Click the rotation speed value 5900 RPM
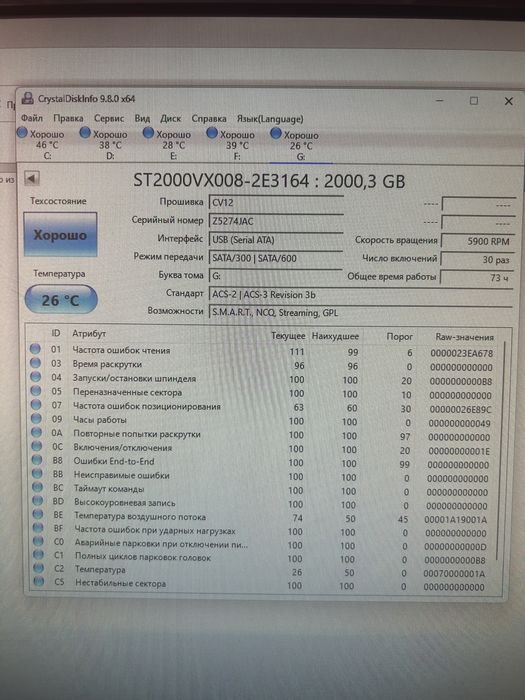 point(477,241)
